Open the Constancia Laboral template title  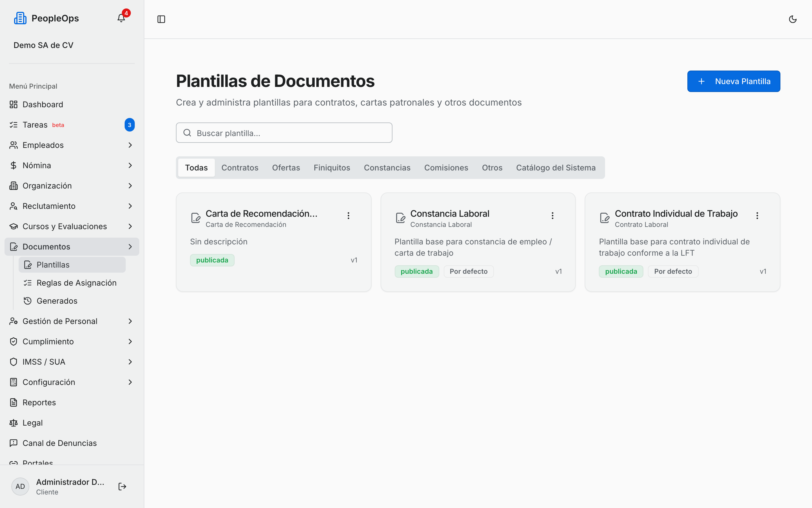point(450,214)
